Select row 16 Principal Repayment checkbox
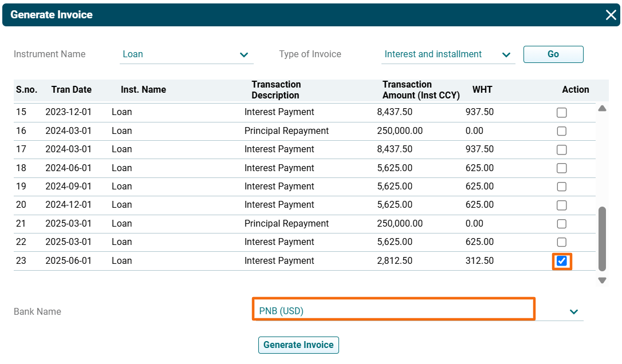622x364 pixels. click(x=562, y=131)
